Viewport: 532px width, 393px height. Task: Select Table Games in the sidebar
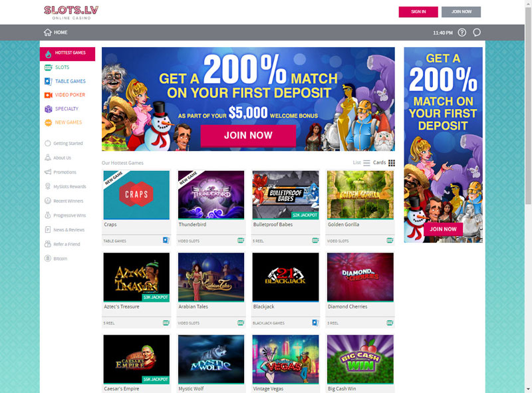click(x=70, y=81)
